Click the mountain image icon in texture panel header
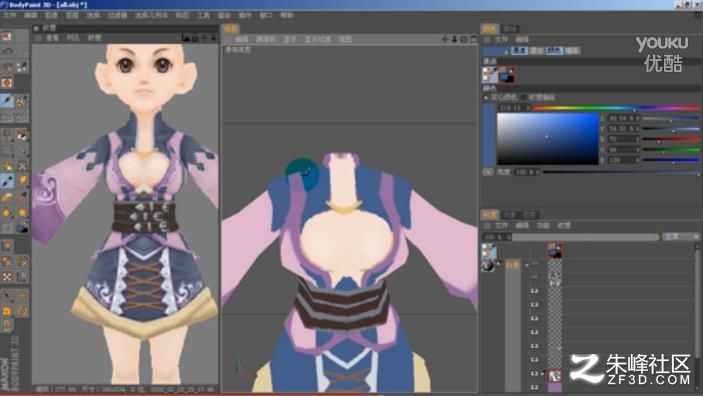 point(187,38)
